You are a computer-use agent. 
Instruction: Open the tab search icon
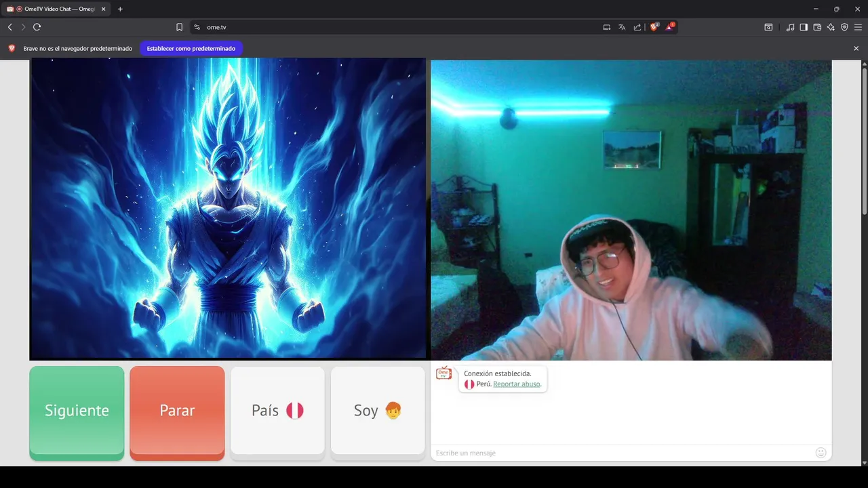(x=768, y=27)
